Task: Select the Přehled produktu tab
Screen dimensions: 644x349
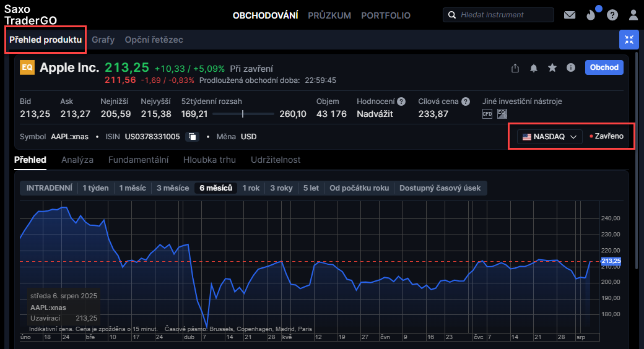Action: click(x=45, y=40)
